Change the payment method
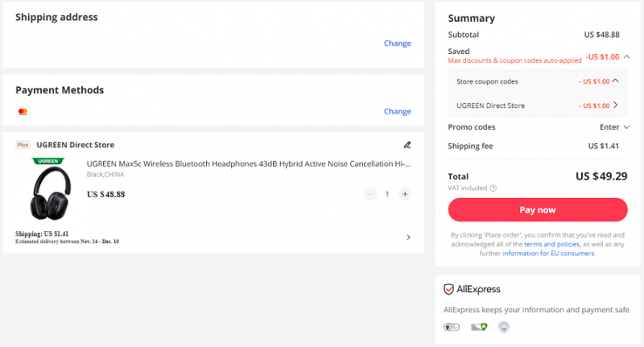Image resolution: width=644 pixels, height=347 pixels. [x=397, y=111]
